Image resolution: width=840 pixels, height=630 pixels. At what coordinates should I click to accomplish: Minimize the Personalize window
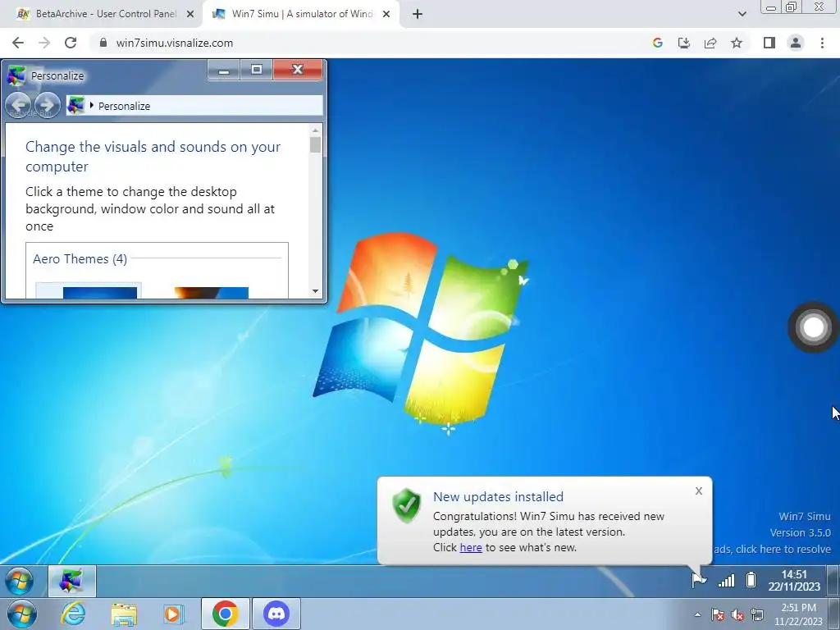click(224, 70)
